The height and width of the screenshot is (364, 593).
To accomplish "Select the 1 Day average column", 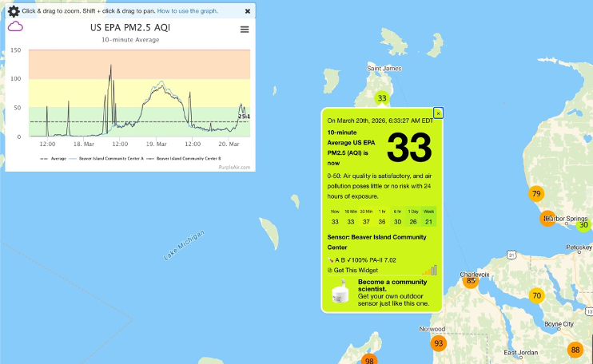I will 413,216.
